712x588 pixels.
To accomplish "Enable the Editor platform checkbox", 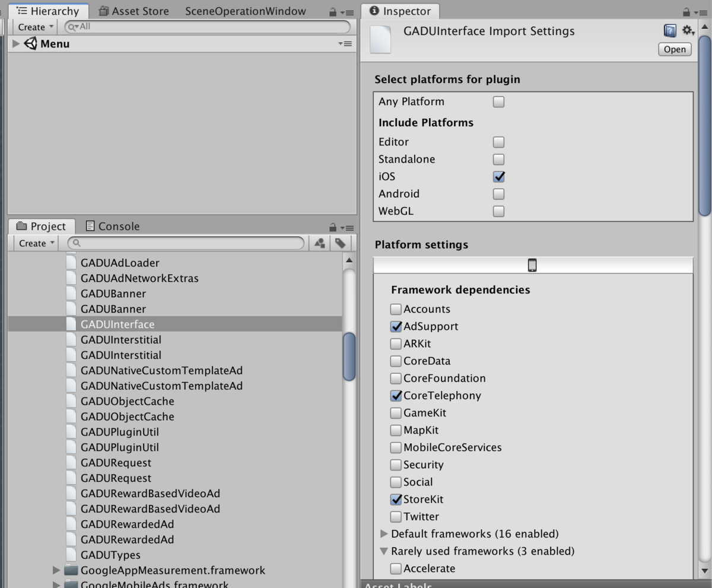I will (498, 142).
